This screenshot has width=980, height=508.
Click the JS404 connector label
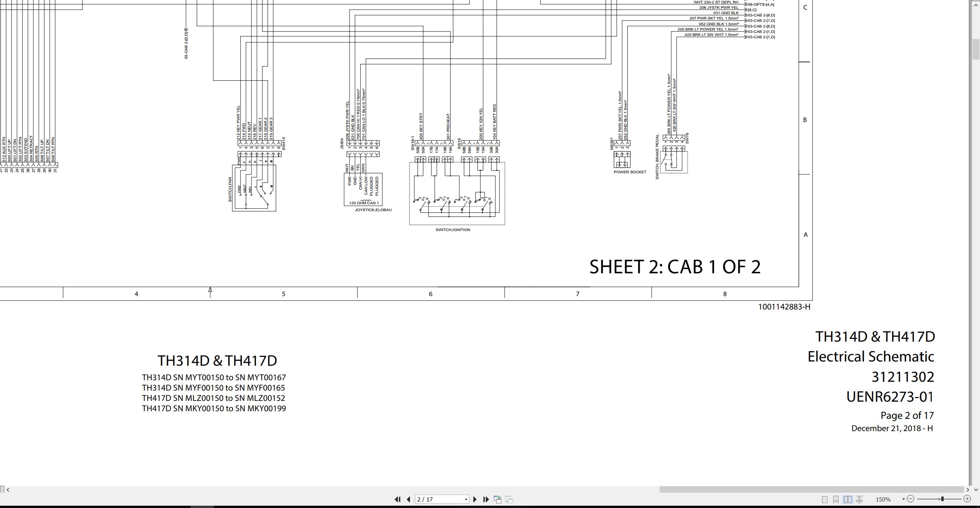click(342, 144)
